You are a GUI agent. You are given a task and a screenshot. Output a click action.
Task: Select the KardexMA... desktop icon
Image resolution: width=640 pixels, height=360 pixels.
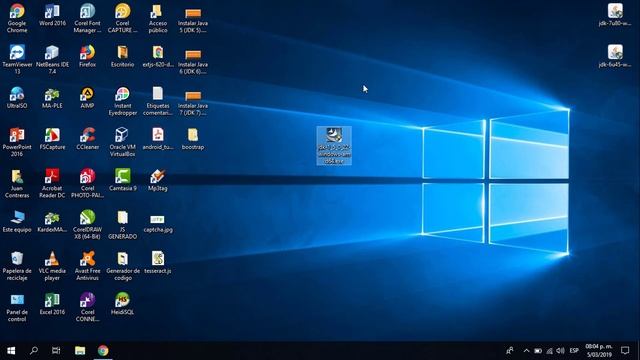(52, 221)
